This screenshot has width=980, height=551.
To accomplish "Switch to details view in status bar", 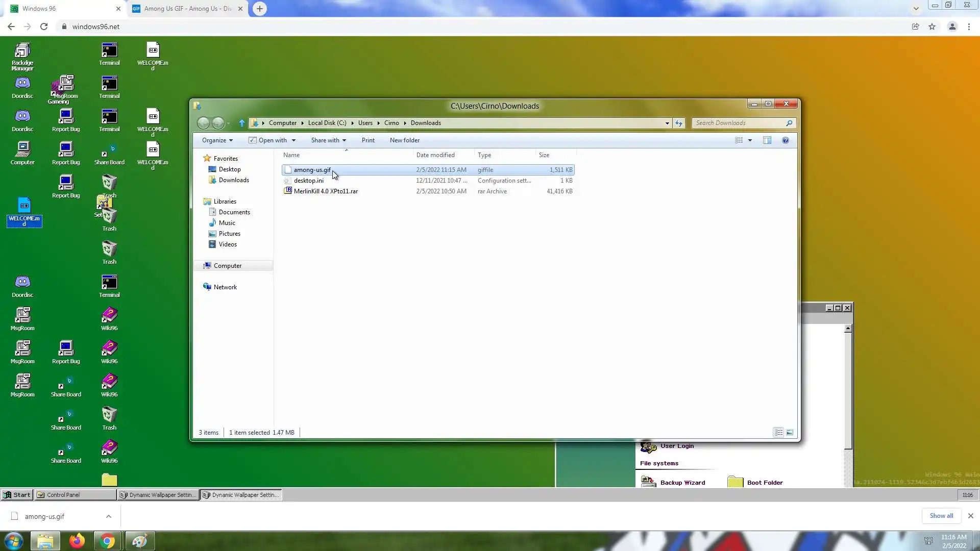I will pyautogui.click(x=778, y=433).
